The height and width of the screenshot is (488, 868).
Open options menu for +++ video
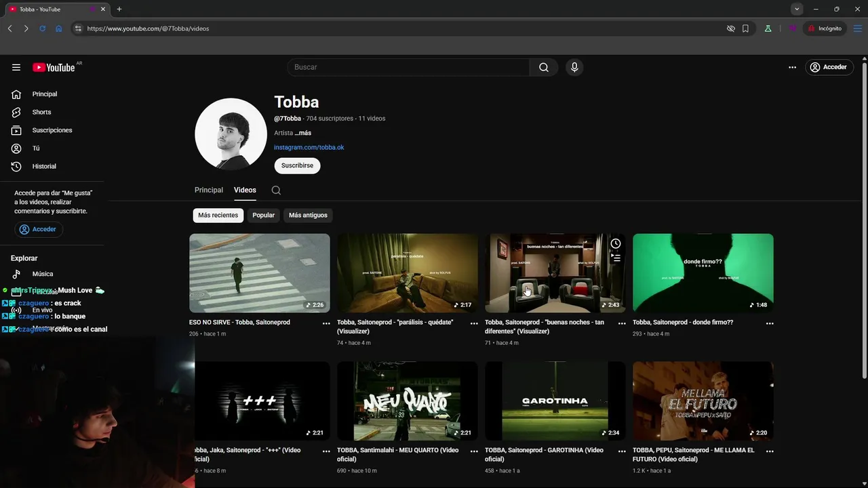tap(326, 451)
